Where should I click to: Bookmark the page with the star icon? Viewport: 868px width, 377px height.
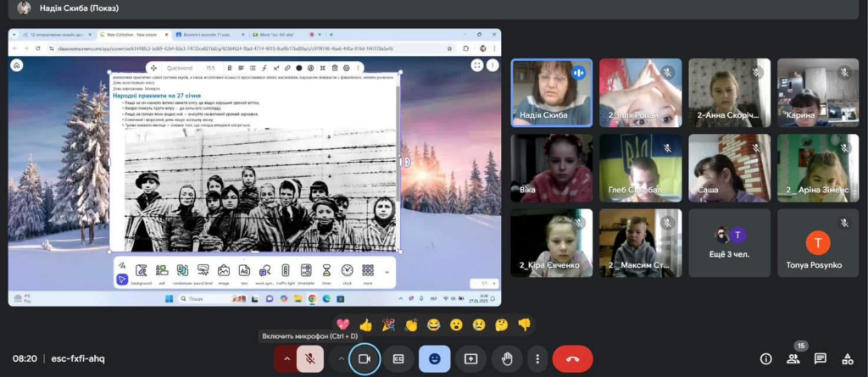pyautogui.click(x=449, y=48)
